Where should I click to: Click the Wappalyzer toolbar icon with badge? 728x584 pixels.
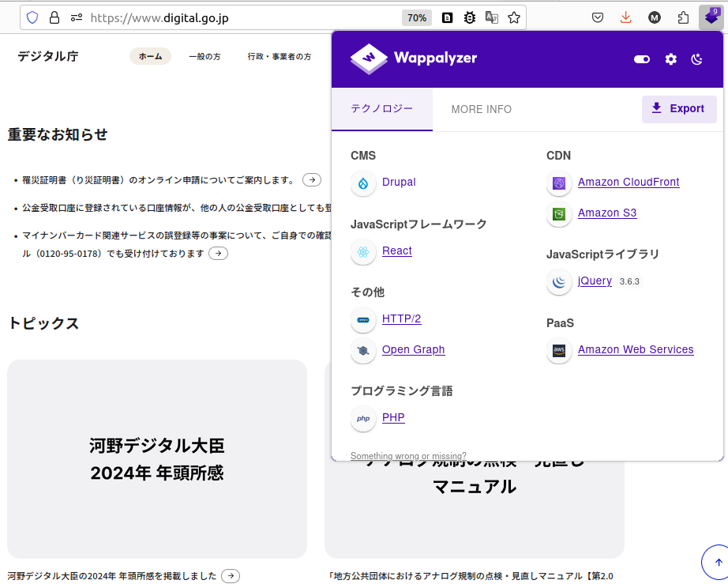(711, 17)
